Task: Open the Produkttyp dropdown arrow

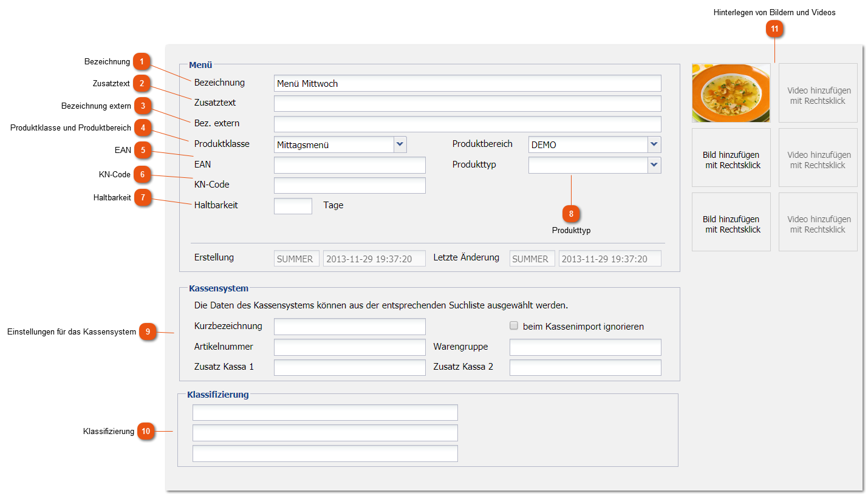Action: point(654,165)
